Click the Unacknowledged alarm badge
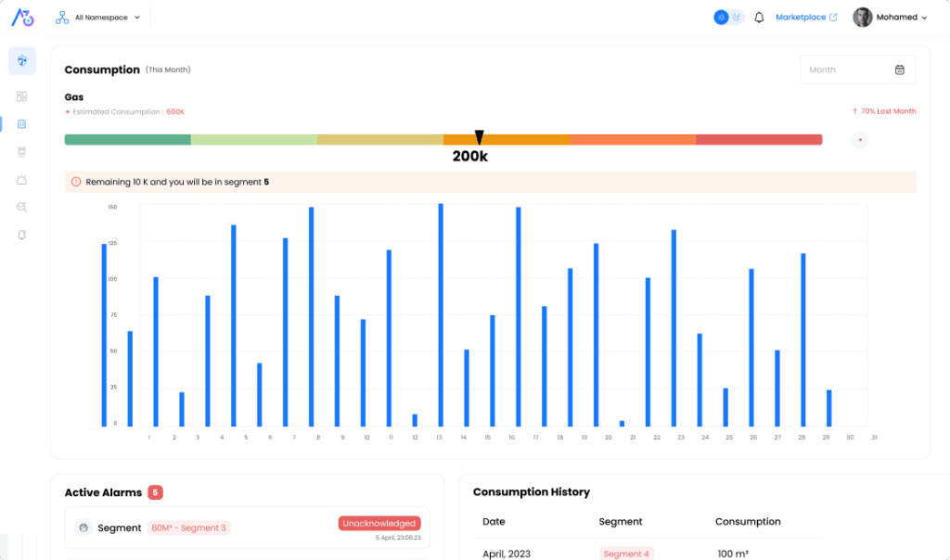950x560 pixels. click(x=379, y=524)
